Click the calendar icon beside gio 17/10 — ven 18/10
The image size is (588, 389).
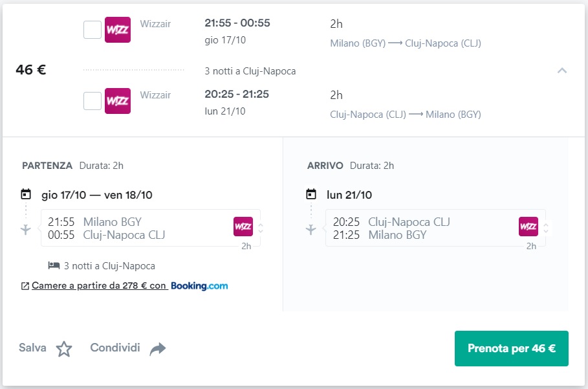(26, 194)
